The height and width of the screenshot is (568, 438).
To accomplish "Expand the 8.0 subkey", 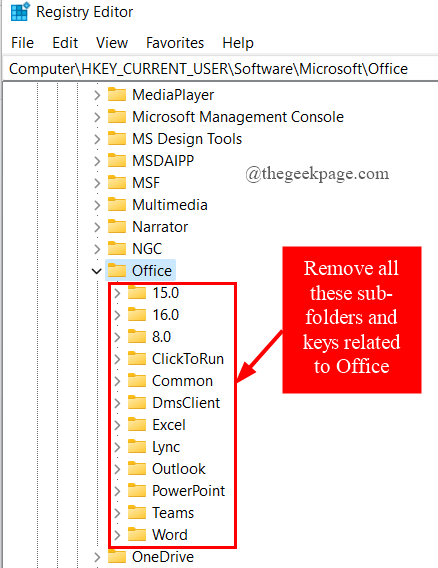I will coord(117,337).
